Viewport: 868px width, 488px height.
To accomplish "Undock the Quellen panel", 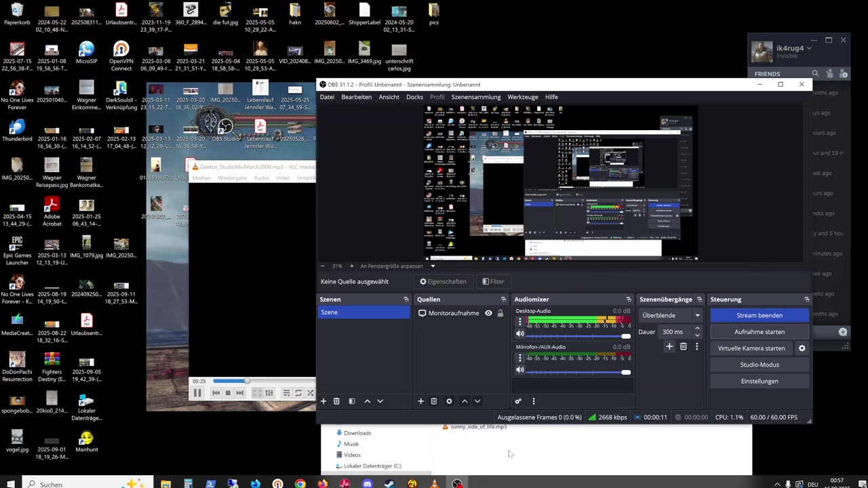I will (x=503, y=300).
